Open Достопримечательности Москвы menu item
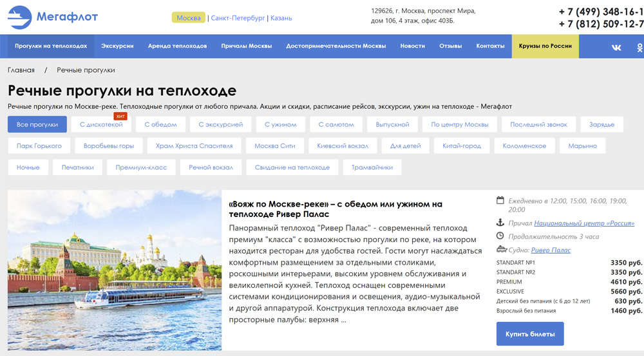The width and height of the screenshot is (644, 356). click(x=336, y=46)
